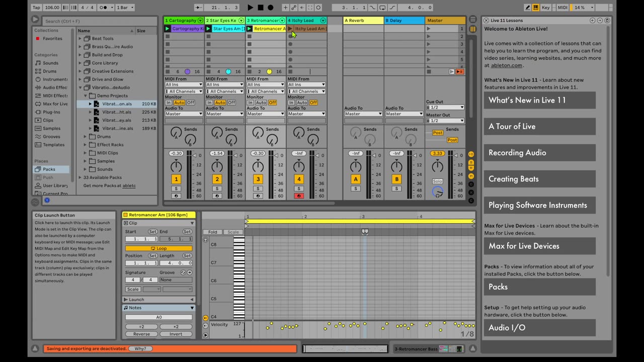This screenshot has width=644, height=362.
Task: Unfold the 1 Cartography track arrow
Action: (x=200, y=21)
